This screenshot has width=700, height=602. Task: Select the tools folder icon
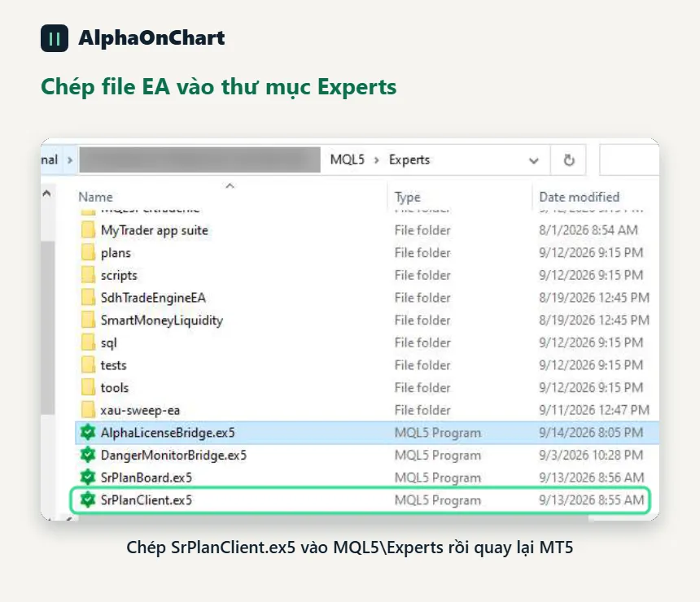coord(89,388)
